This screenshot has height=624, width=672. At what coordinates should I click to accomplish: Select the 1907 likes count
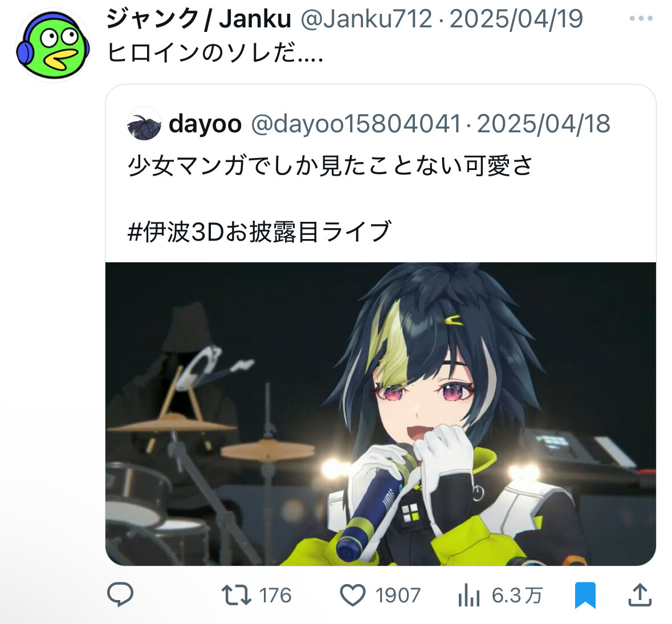[398, 595]
